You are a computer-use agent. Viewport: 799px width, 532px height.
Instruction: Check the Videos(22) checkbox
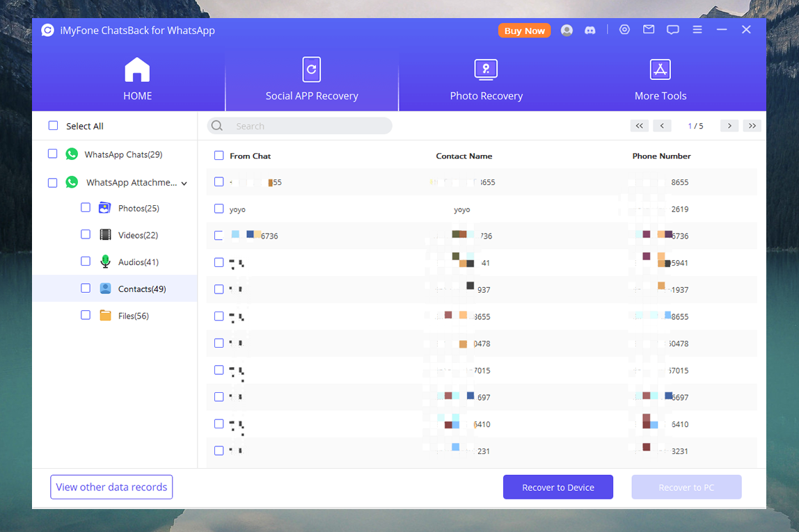(86, 234)
